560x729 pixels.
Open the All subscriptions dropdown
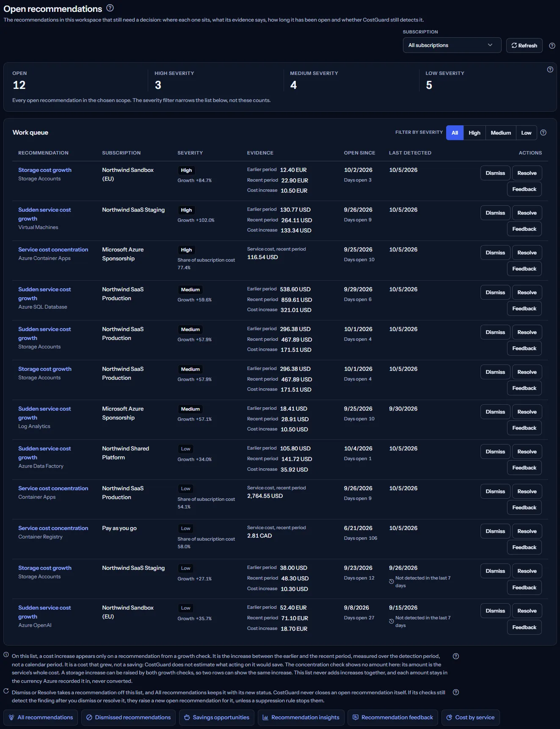point(452,45)
